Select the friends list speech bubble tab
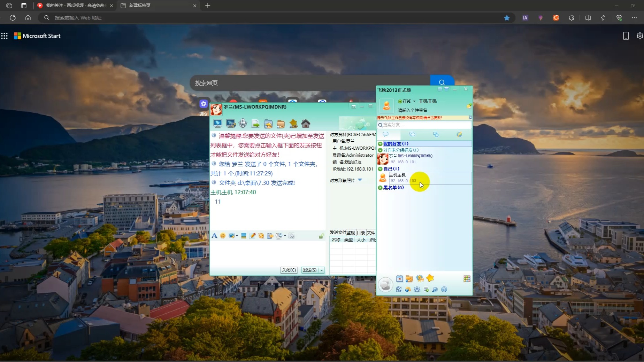This screenshot has width=644, height=362. click(385, 134)
